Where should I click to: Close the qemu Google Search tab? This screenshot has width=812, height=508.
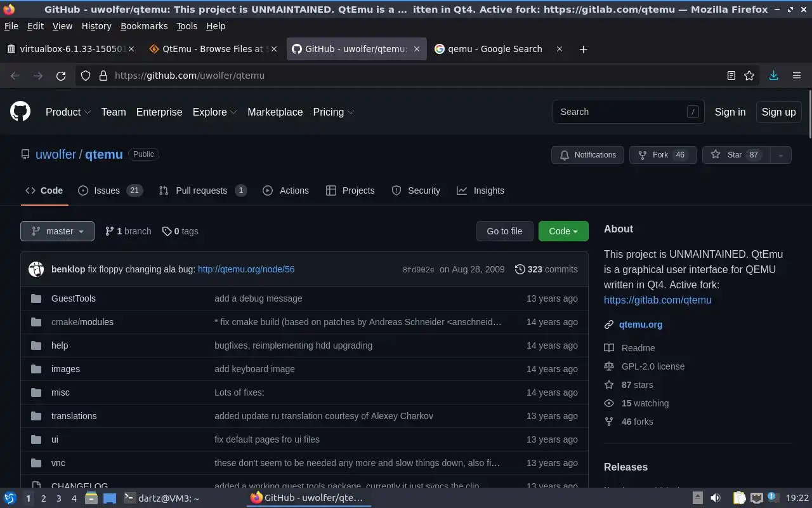coord(559,49)
